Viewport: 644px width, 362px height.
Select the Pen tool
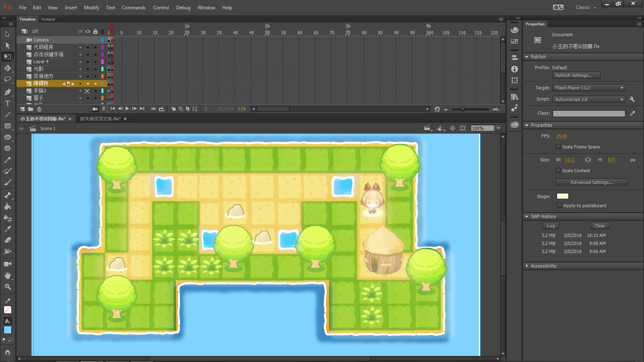click(x=7, y=92)
